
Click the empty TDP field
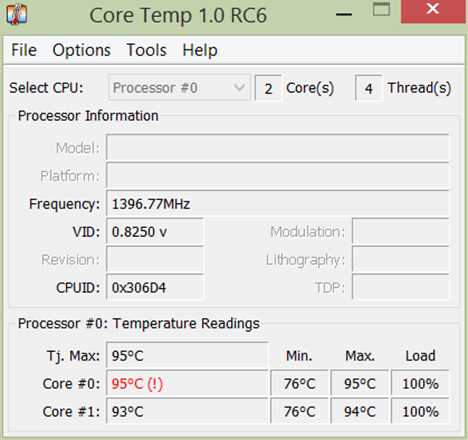click(400, 287)
